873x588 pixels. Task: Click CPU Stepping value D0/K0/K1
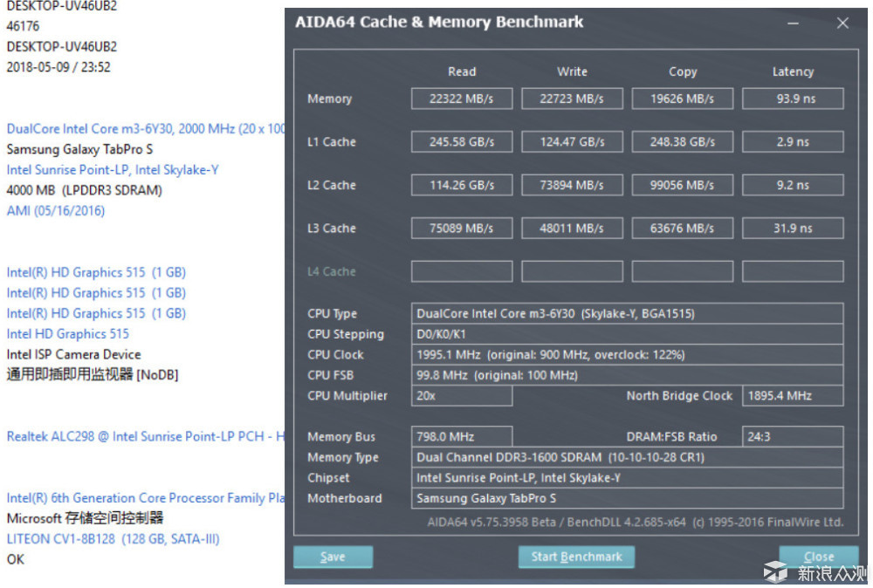pos(627,334)
